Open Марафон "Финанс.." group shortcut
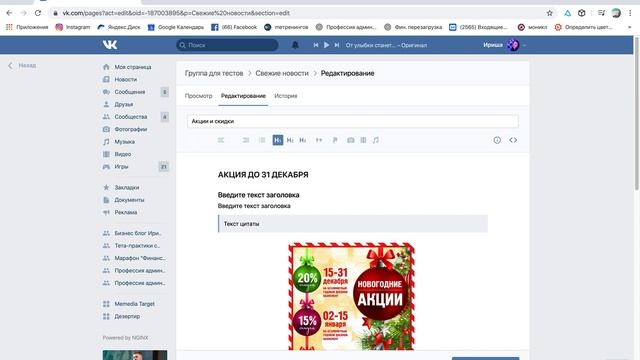The height and width of the screenshot is (360, 640). 140,258
